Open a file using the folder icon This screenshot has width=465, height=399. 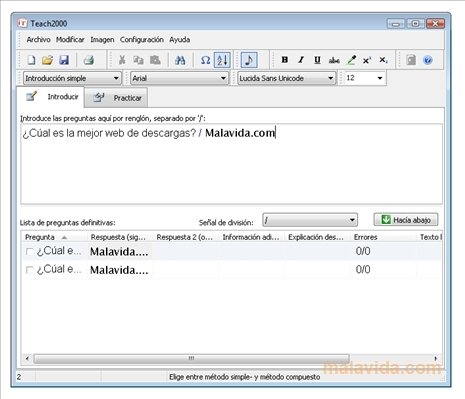(x=48, y=60)
